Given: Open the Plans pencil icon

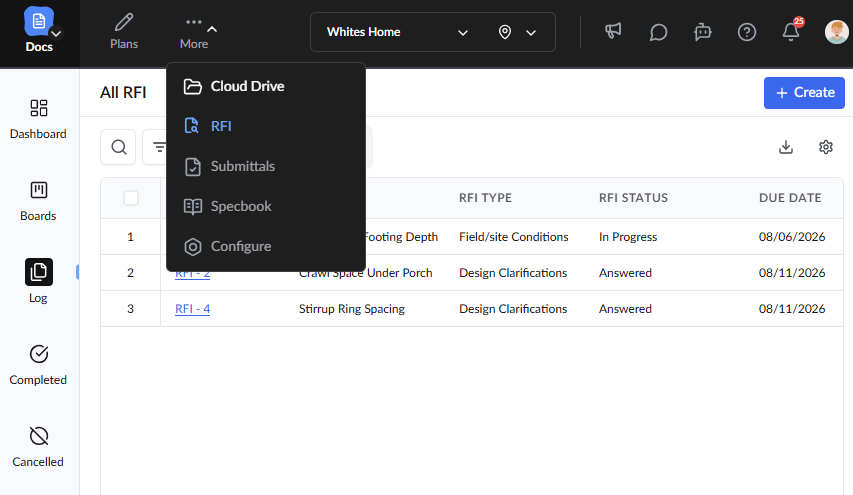Looking at the screenshot, I should 124,22.
